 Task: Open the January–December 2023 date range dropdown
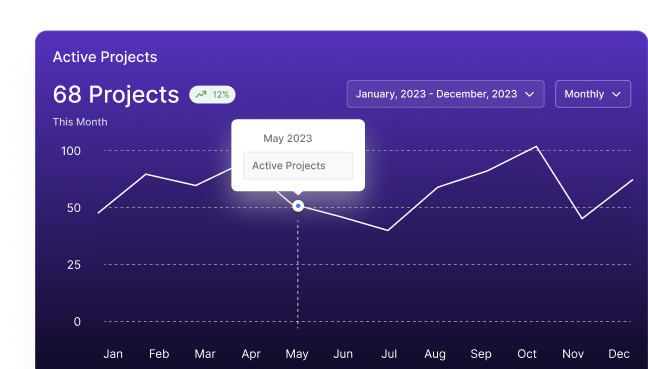tap(446, 94)
